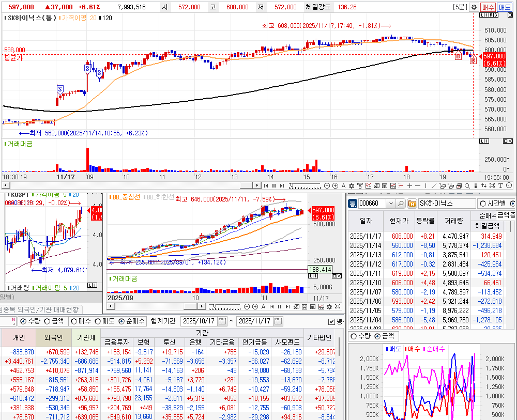The width and height of the screenshot is (517, 420).
Task: Click the add-indicator chart icon in main chart toolbar
Action: click(x=368, y=186)
